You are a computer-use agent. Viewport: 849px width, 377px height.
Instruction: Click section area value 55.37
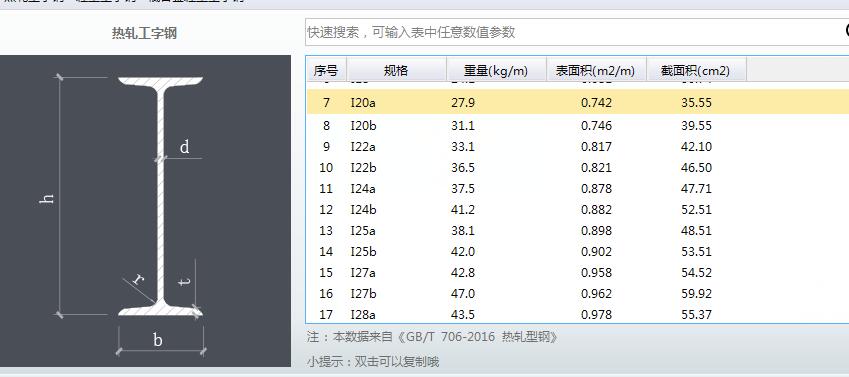696,314
